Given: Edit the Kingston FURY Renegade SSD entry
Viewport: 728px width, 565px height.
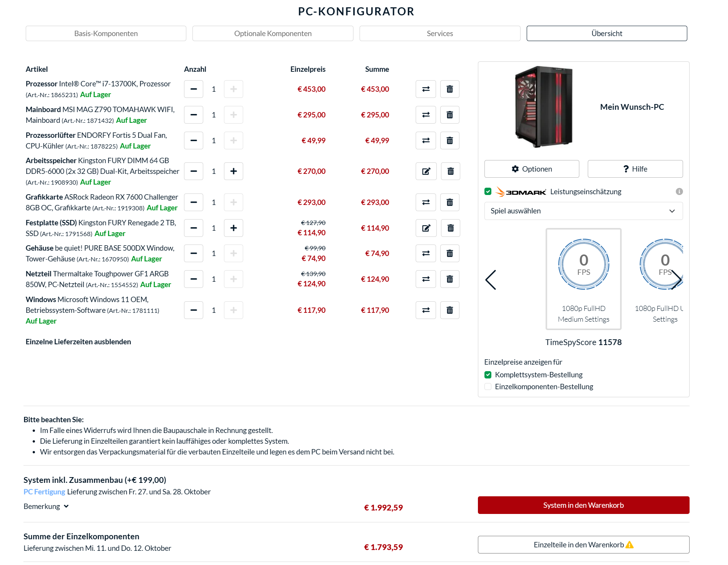Looking at the screenshot, I should pos(426,228).
